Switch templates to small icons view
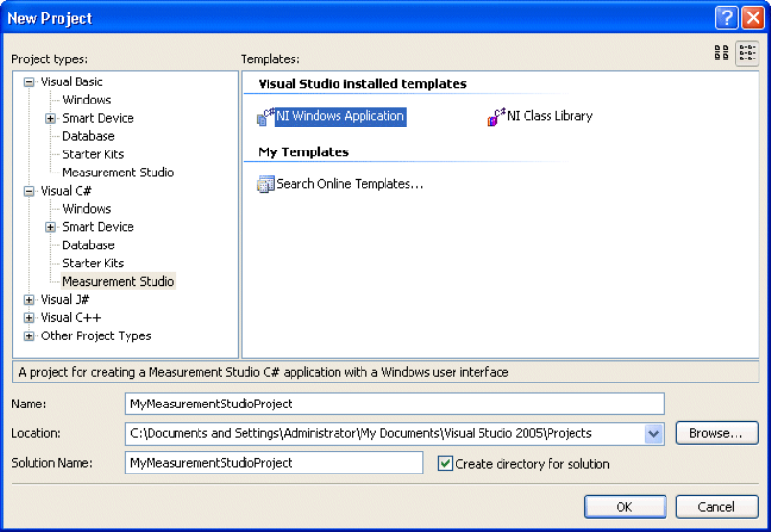 click(747, 53)
